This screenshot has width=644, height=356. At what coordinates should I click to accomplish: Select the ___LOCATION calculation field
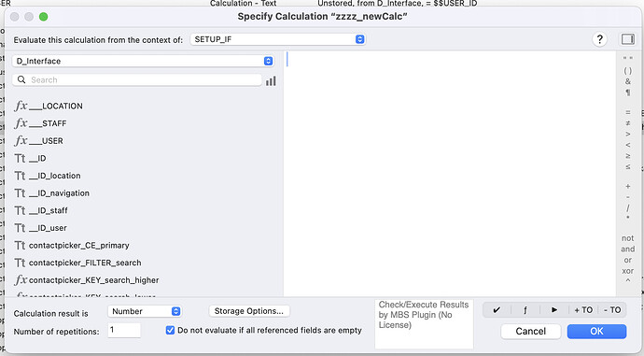coord(49,107)
